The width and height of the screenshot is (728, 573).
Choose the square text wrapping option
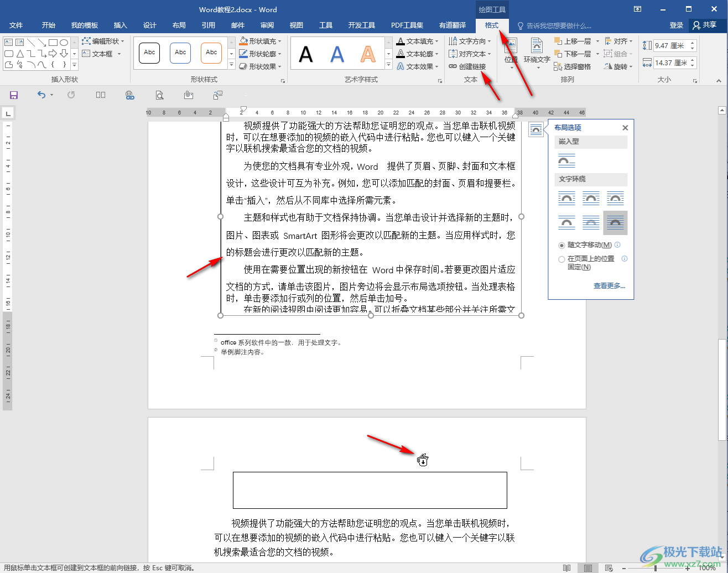[566, 198]
